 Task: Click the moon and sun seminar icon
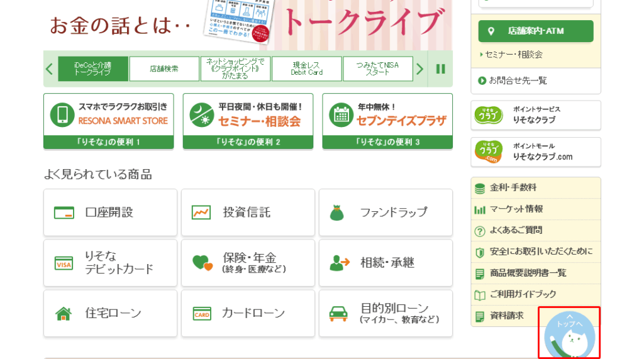tap(202, 114)
